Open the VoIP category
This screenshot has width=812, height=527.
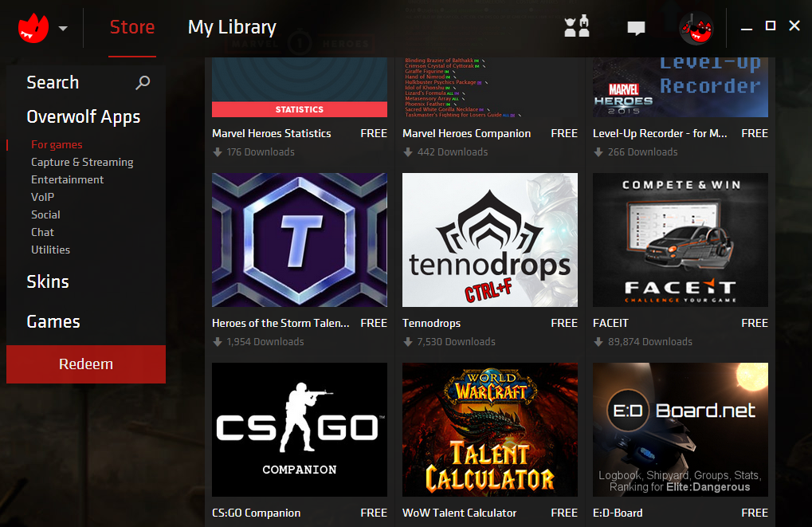(42, 198)
